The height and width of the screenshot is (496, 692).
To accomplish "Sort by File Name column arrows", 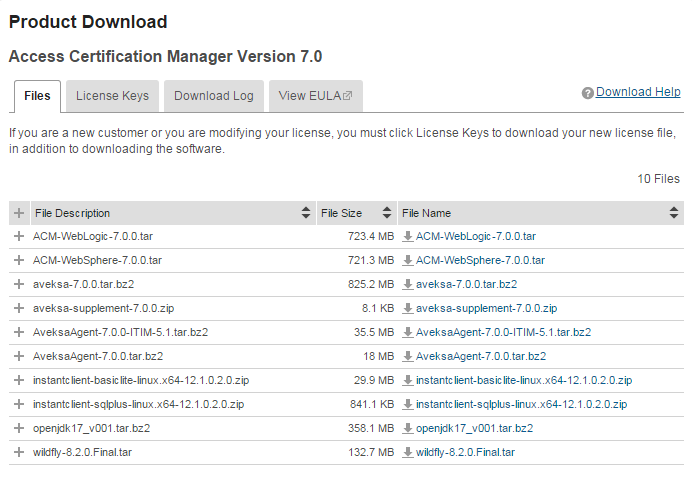I will (673, 213).
